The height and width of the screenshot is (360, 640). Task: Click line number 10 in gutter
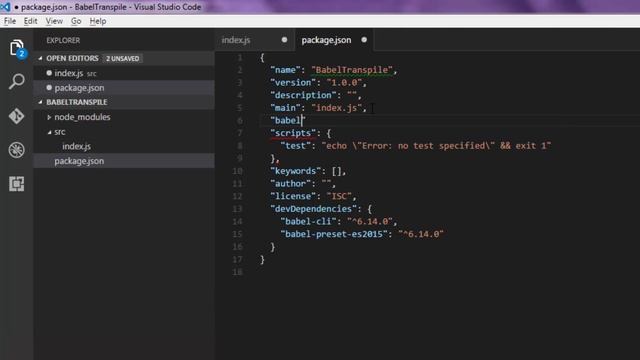[238, 171]
